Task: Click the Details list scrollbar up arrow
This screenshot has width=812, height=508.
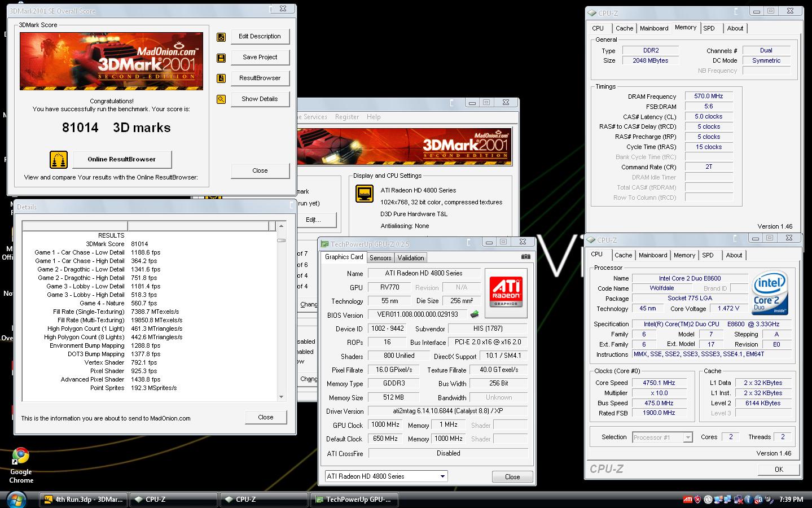Action: pos(282,226)
